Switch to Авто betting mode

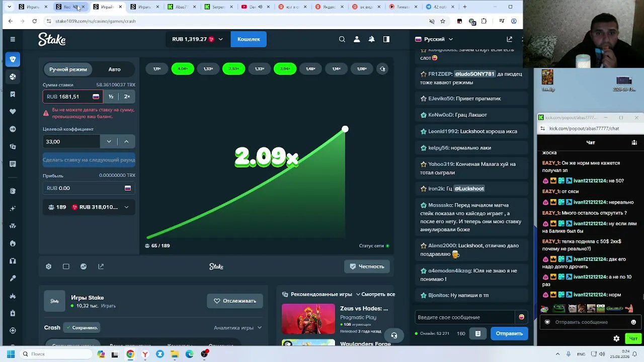click(114, 69)
